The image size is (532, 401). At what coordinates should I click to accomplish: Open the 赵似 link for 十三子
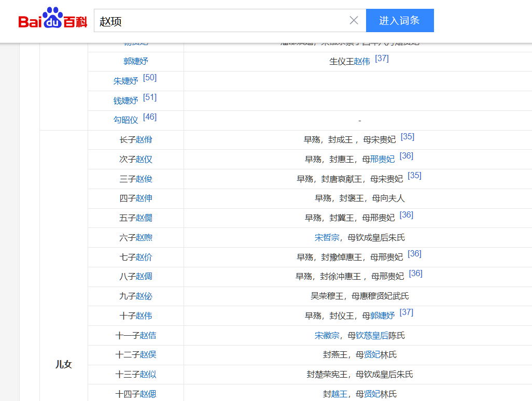(x=148, y=374)
